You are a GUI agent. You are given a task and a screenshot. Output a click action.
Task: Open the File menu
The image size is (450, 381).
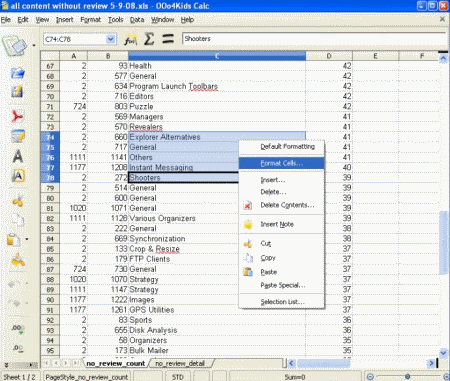point(6,20)
